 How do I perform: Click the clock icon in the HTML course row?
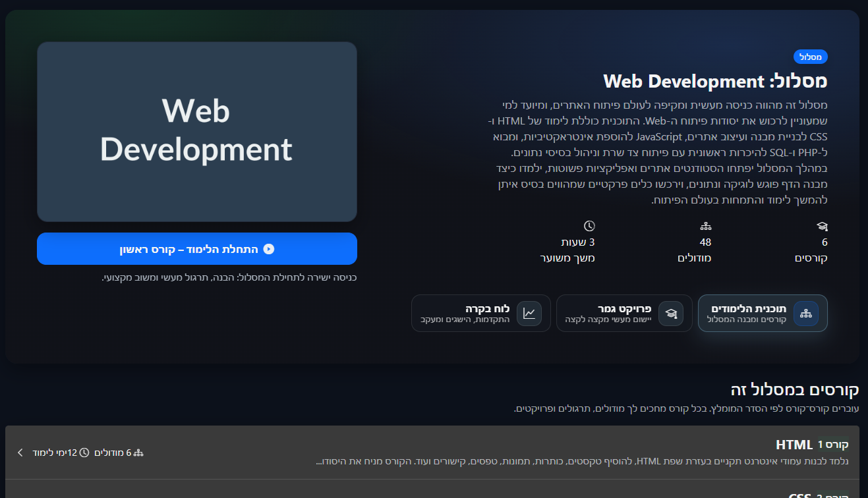click(x=84, y=453)
